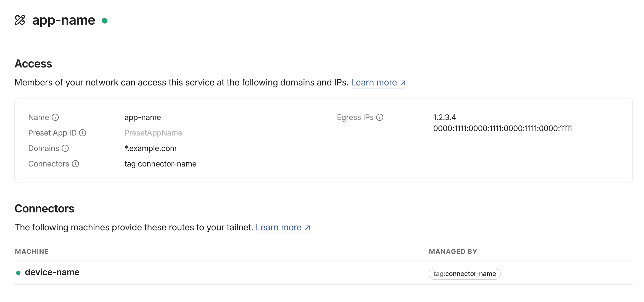This screenshot has height=302, width=644.
Task: Click the IPv6 egress address 0000:1111:0000:1111
Action: pyautogui.click(x=502, y=129)
